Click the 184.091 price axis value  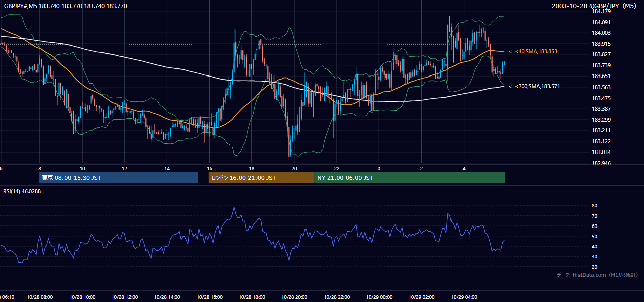[x=601, y=22]
